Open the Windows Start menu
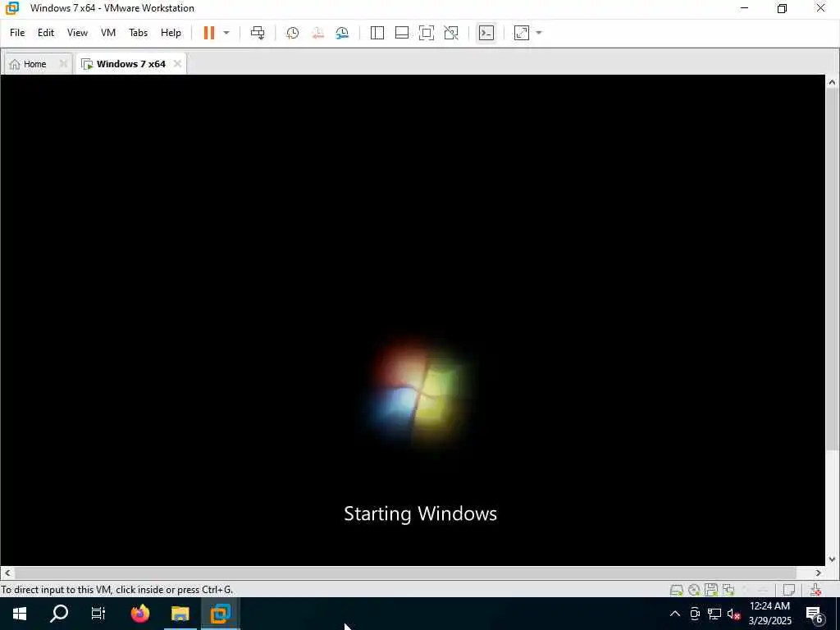840x630 pixels. coord(20,614)
